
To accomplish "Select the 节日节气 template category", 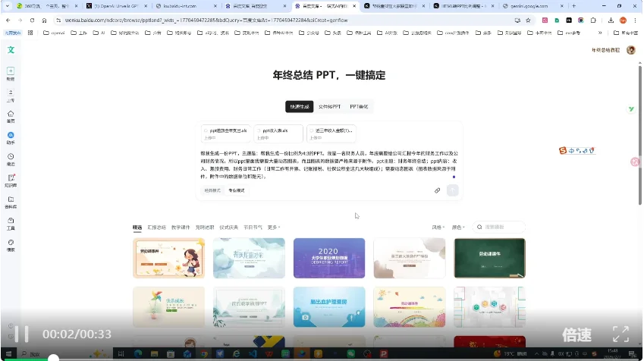I will 253,227.
